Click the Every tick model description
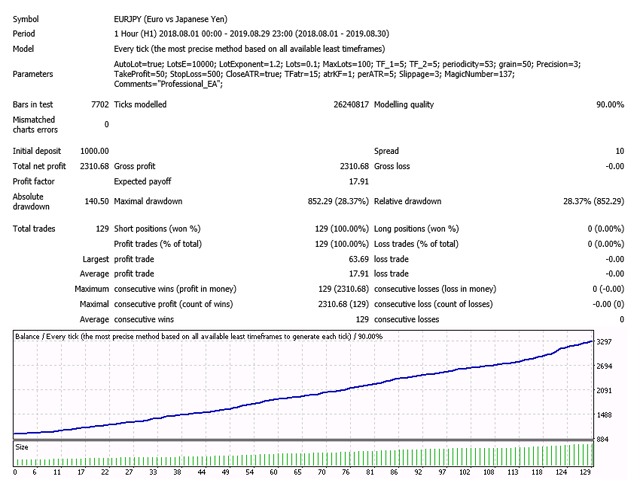 tap(249, 49)
